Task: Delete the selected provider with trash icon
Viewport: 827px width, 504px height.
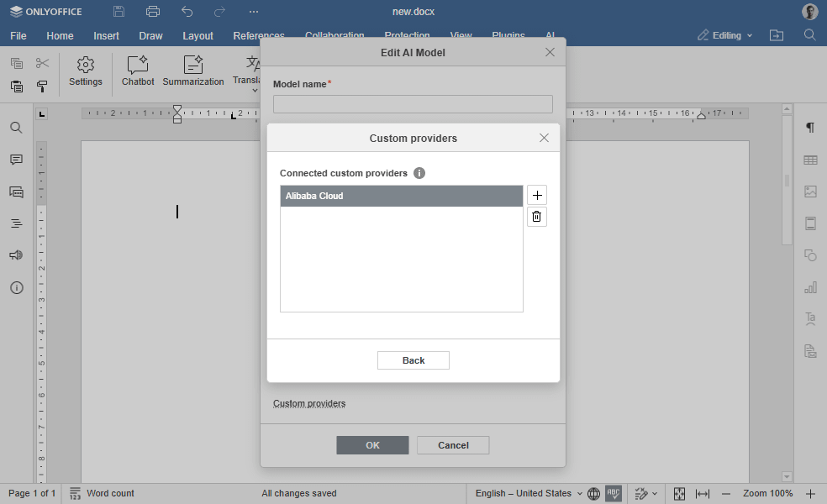Action: [x=537, y=217]
